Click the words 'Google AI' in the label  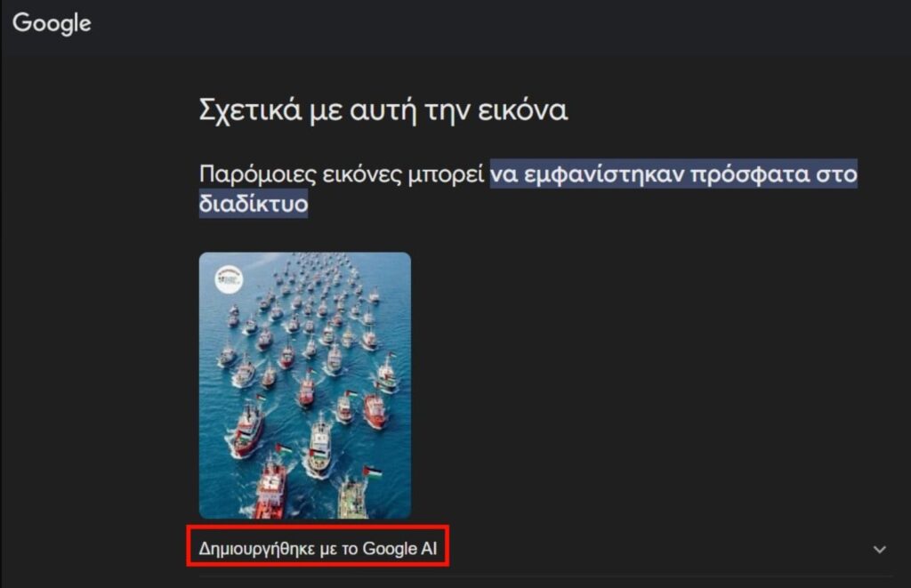click(399, 549)
